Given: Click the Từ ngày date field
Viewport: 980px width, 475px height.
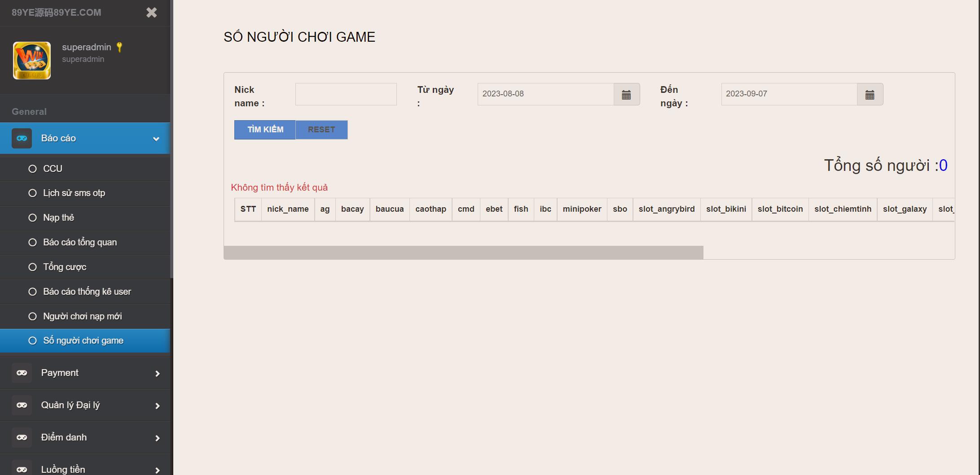Looking at the screenshot, I should tap(545, 94).
